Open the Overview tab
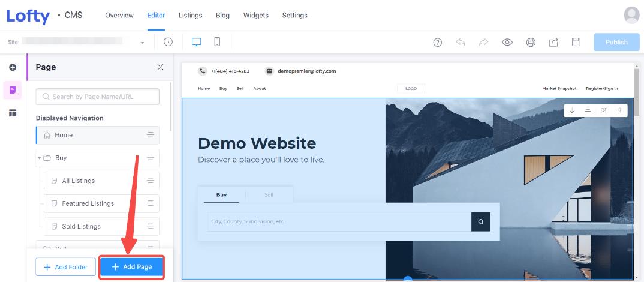The image size is (644, 282). point(119,15)
